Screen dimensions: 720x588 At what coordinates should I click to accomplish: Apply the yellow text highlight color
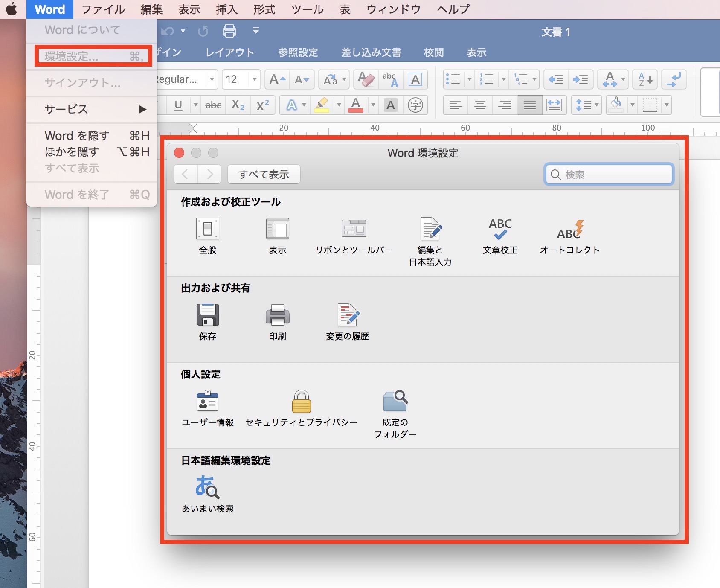pos(322,105)
